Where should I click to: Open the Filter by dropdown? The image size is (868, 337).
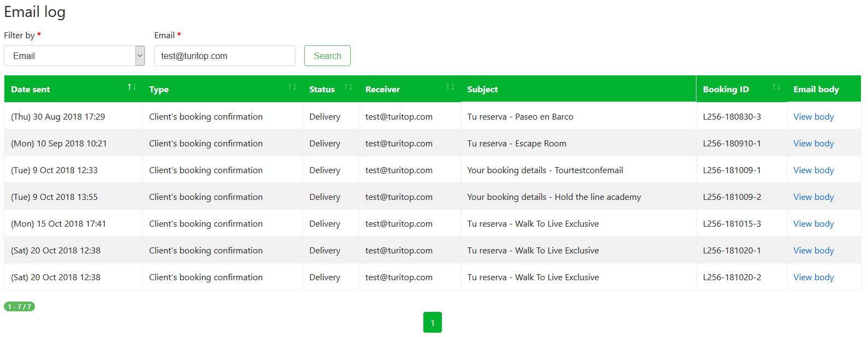(74, 56)
